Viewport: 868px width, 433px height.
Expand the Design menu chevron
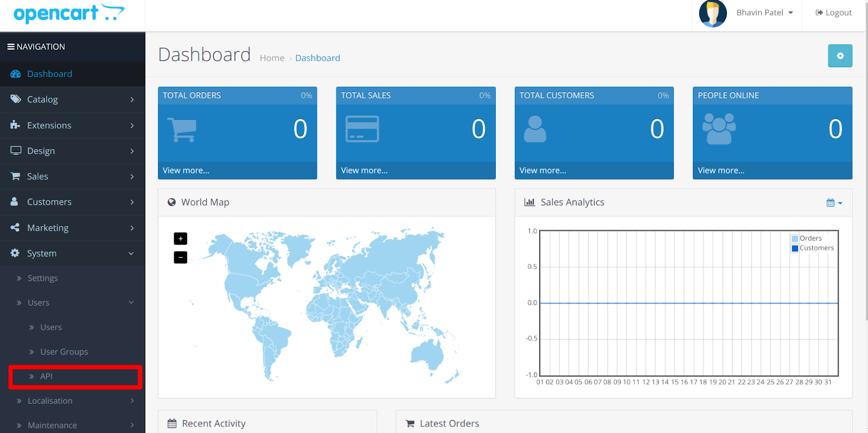(x=132, y=151)
